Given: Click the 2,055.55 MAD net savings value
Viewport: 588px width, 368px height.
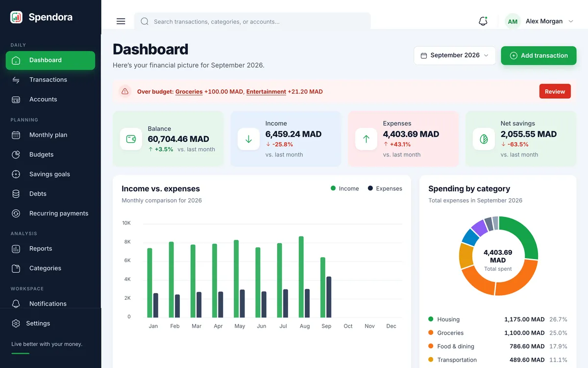Looking at the screenshot, I should point(529,134).
